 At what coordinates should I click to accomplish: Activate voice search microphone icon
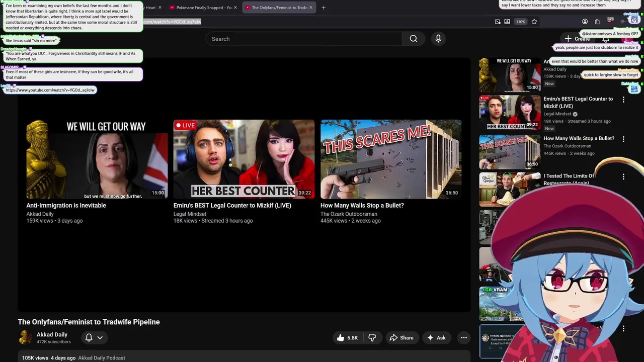point(438,39)
